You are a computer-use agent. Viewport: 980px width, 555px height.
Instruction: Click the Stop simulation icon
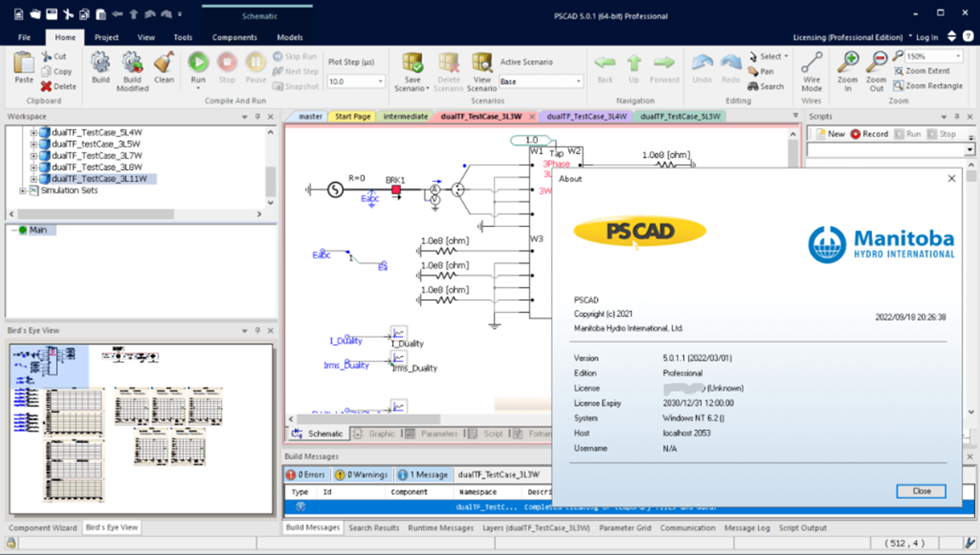tap(227, 62)
